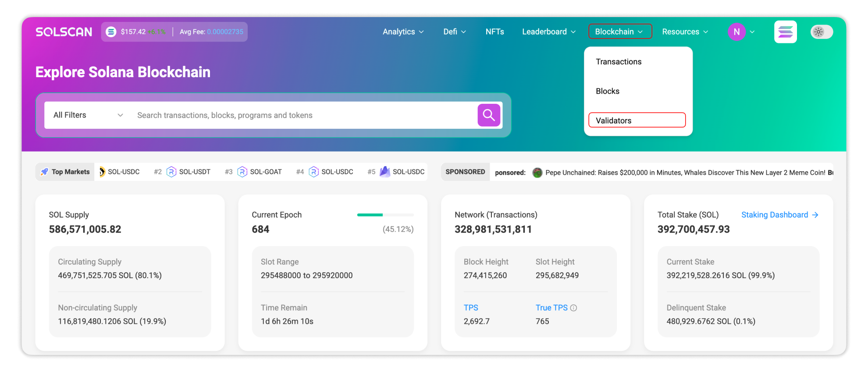Click the TPS value 2,692.7

477,322
